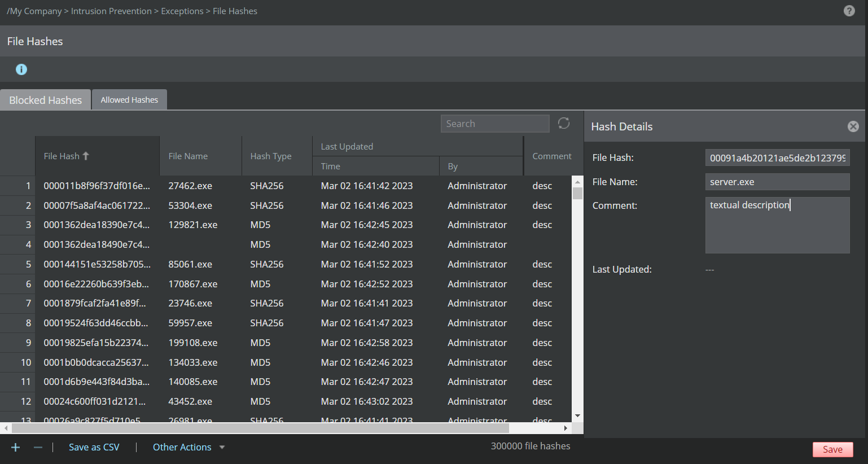Focus the Search field
The image size is (868, 464).
click(x=495, y=124)
